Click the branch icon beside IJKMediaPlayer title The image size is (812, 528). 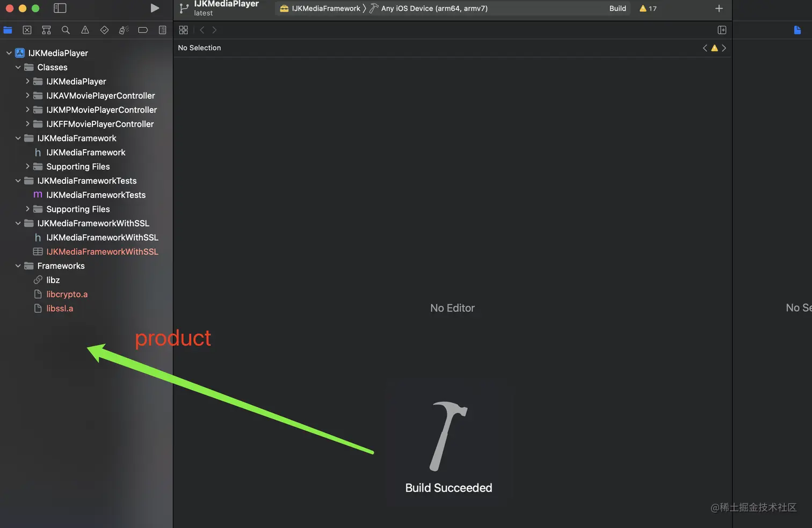tap(184, 8)
